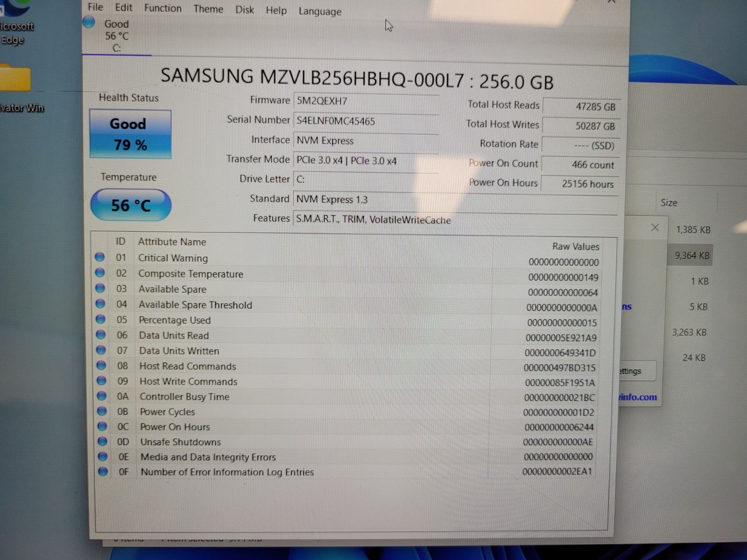The width and height of the screenshot is (747, 560).
Task: Click the status icon beside Host Read Commands
Action: point(101,365)
